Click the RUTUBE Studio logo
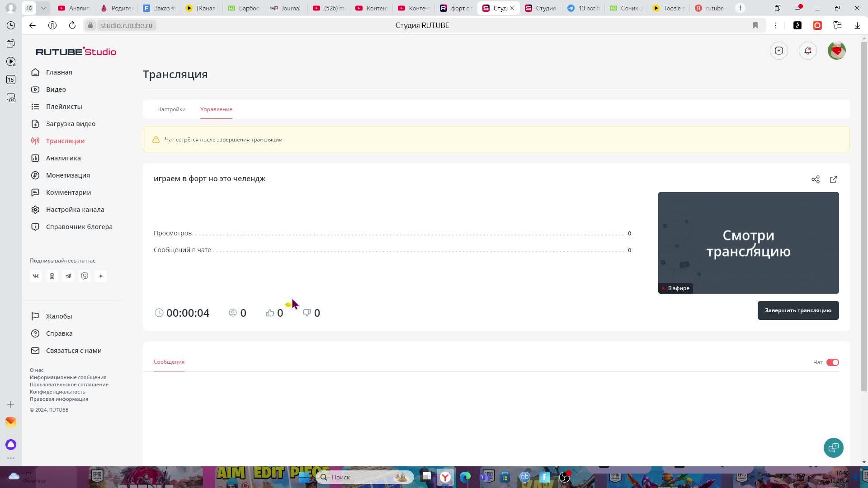 [76, 52]
